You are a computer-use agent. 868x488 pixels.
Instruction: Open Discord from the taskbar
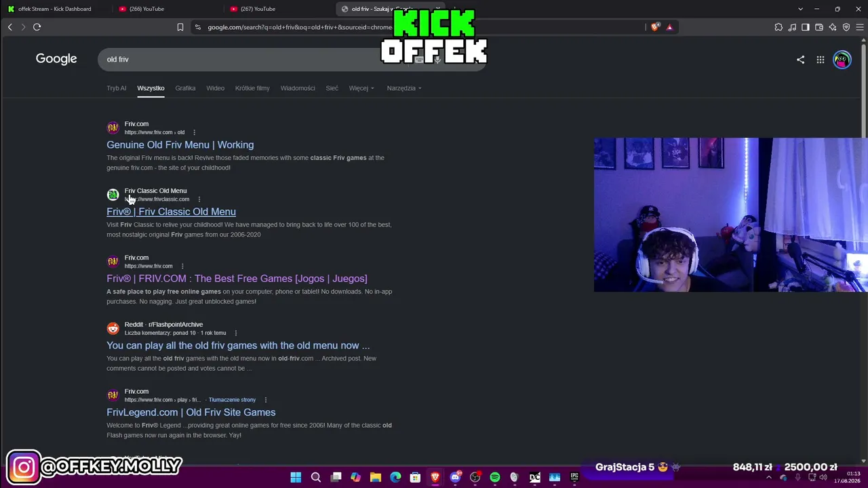(x=455, y=478)
